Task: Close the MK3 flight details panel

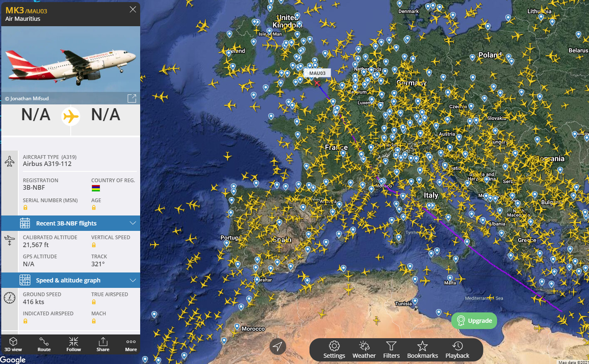Action: tap(133, 9)
